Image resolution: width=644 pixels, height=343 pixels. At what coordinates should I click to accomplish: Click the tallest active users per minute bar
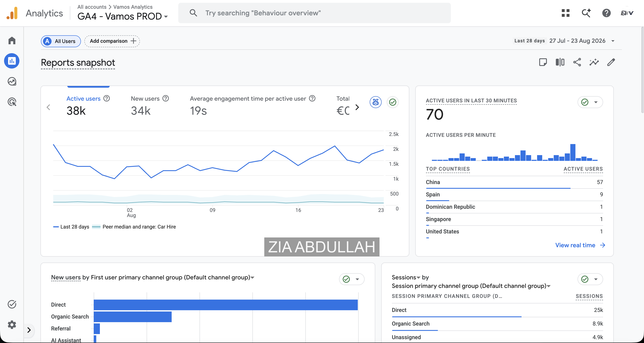pyautogui.click(x=573, y=152)
